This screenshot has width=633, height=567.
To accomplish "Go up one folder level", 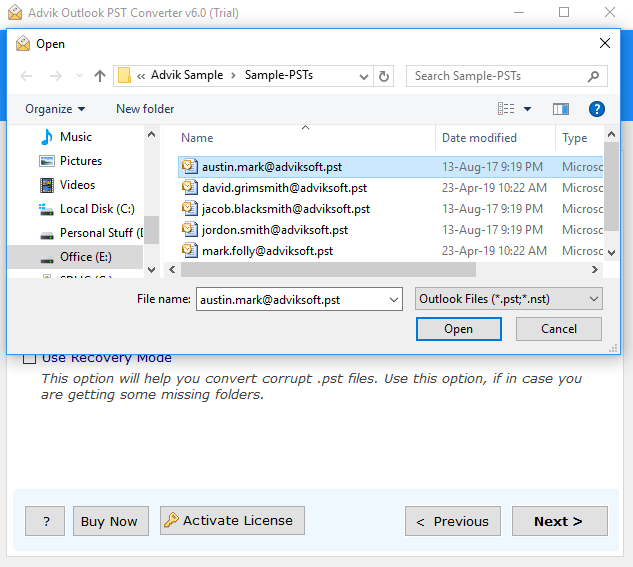I will click(100, 76).
